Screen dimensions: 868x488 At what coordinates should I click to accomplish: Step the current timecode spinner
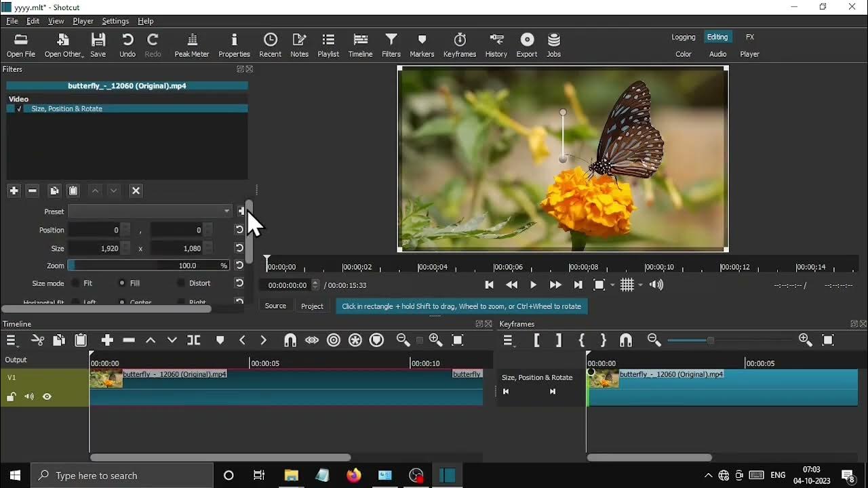point(315,285)
